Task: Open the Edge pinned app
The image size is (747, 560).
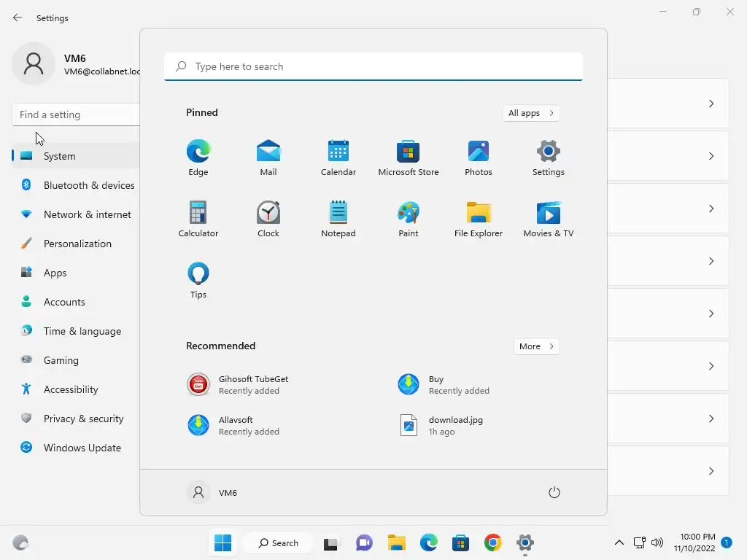Action: click(198, 157)
